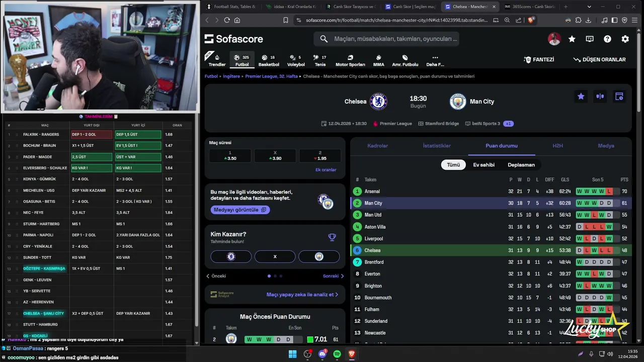The image size is (644, 362).
Task: Open the user profile avatar
Action: point(554,39)
